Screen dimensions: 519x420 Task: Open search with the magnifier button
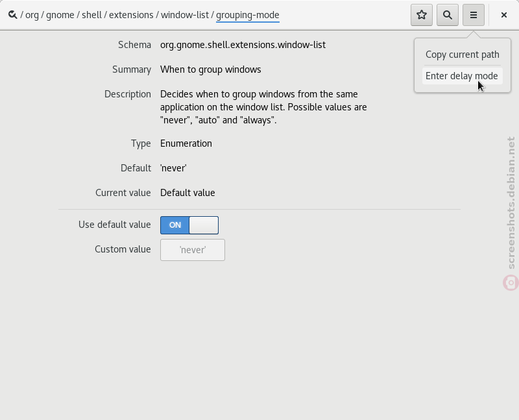click(x=448, y=15)
